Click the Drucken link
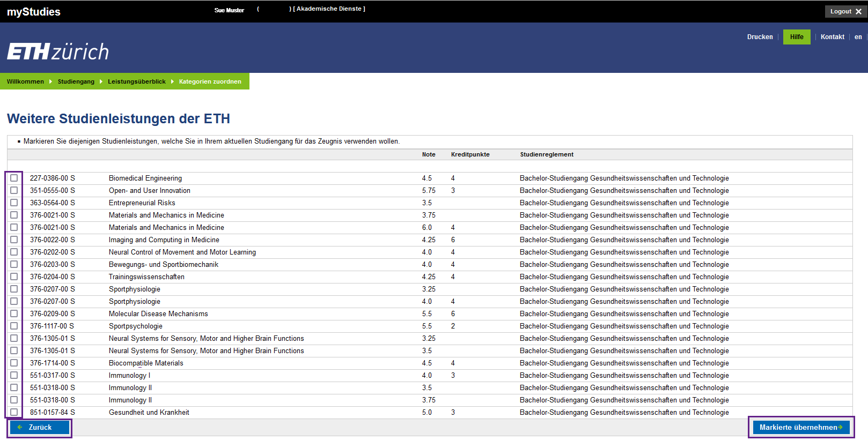This screenshot has height=448, width=868. tap(760, 37)
